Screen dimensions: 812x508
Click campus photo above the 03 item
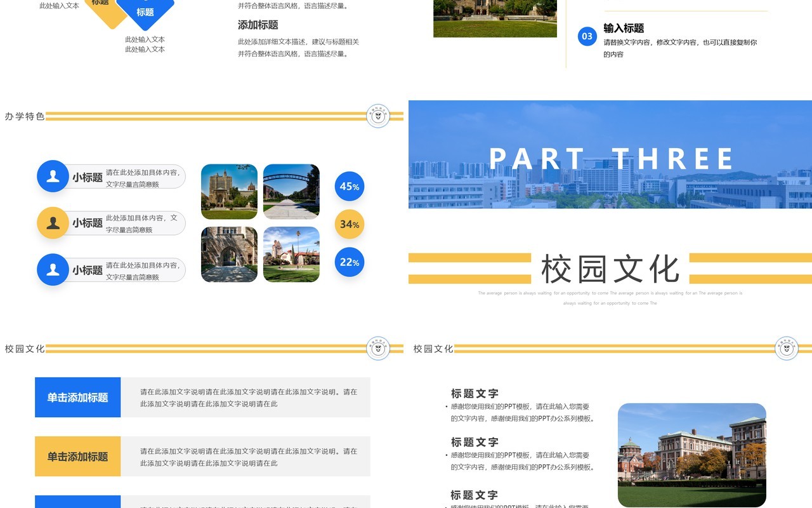tap(495, 18)
